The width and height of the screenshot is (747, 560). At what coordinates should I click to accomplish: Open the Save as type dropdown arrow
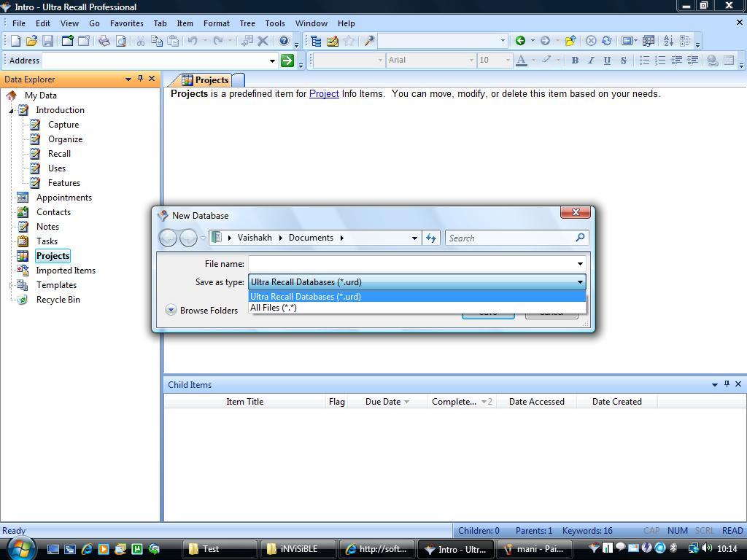pos(580,282)
